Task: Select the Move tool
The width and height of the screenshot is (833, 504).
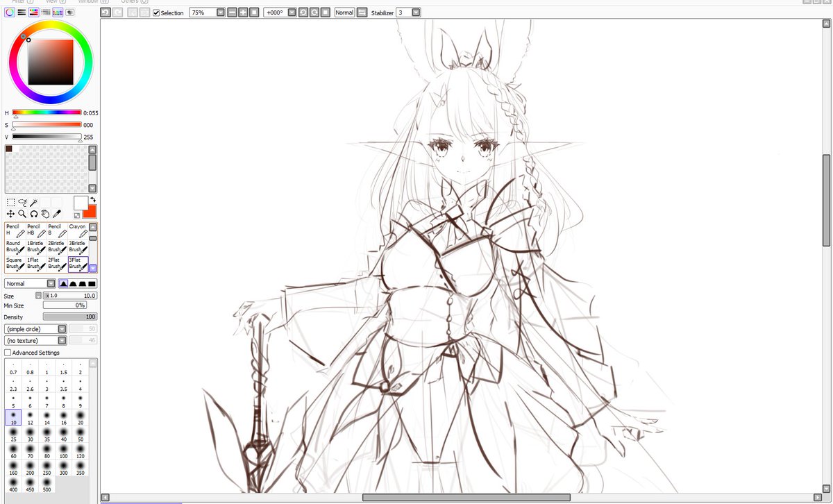Action: tap(10, 214)
